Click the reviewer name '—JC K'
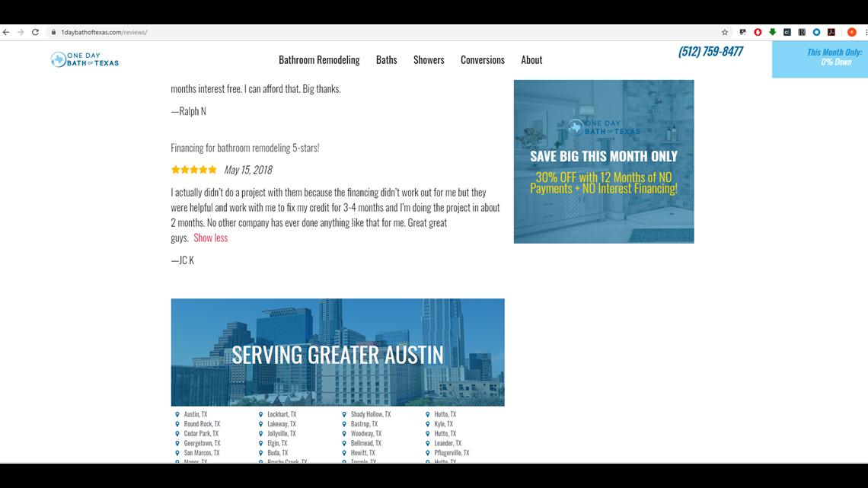The width and height of the screenshot is (868, 488). [182, 260]
